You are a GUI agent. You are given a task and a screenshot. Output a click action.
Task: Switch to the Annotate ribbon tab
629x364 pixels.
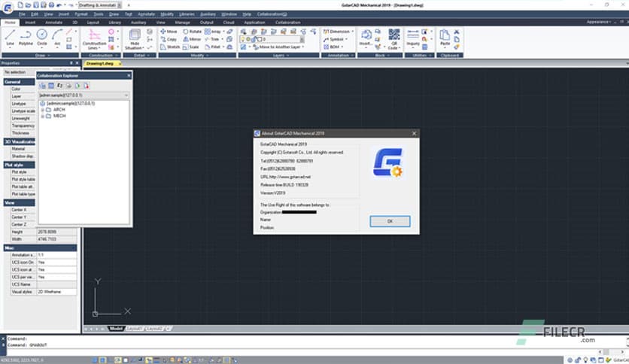click(x=53, y=23)
